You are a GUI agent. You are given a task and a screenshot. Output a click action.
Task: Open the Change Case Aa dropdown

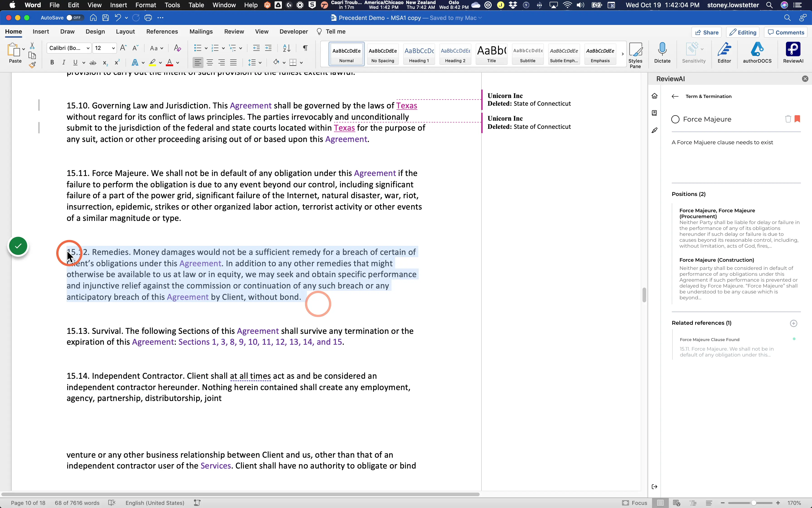(x=156, y=48)
